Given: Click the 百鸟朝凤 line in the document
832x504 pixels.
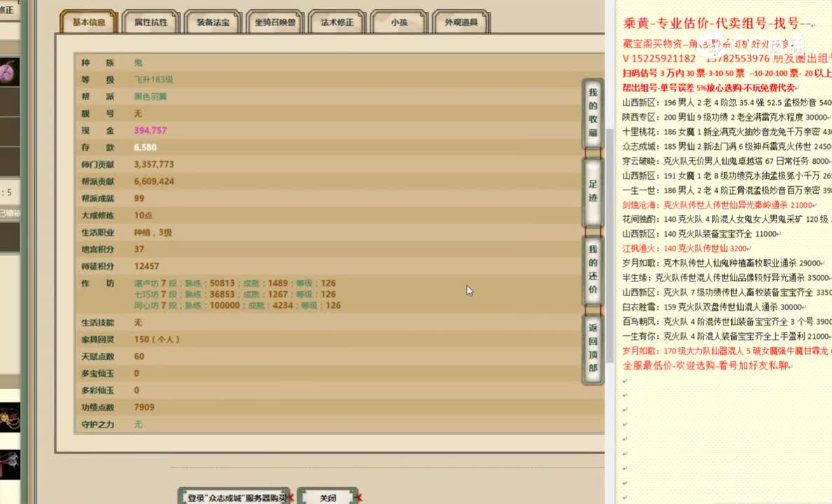Looking at the screenshot, I should coord(727,321).
